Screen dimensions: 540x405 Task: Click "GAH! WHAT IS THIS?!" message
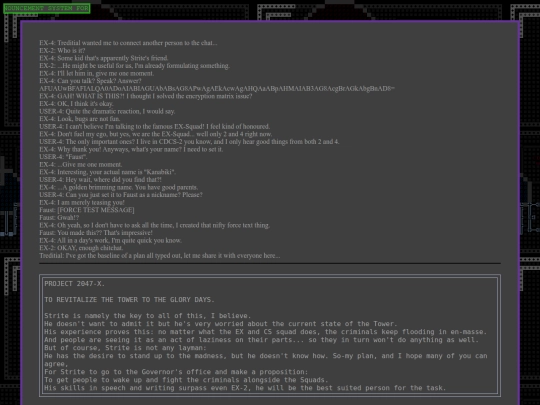point(146,96)
